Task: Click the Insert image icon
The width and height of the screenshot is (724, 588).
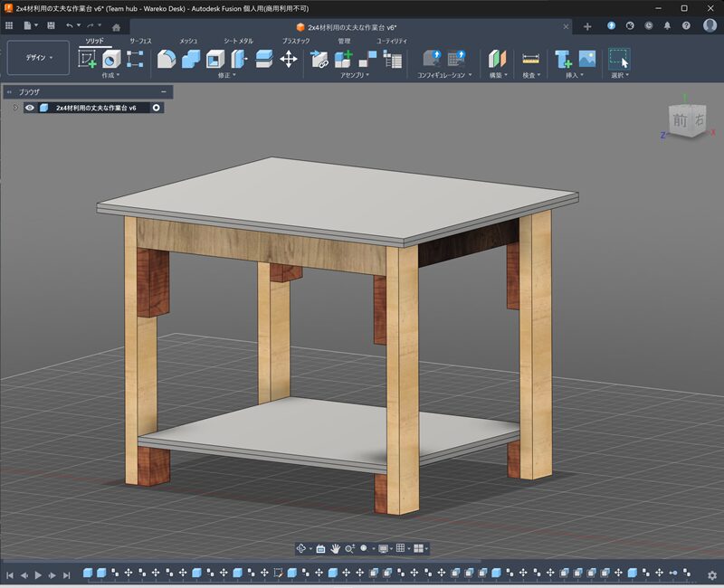Action: [587, 59]
